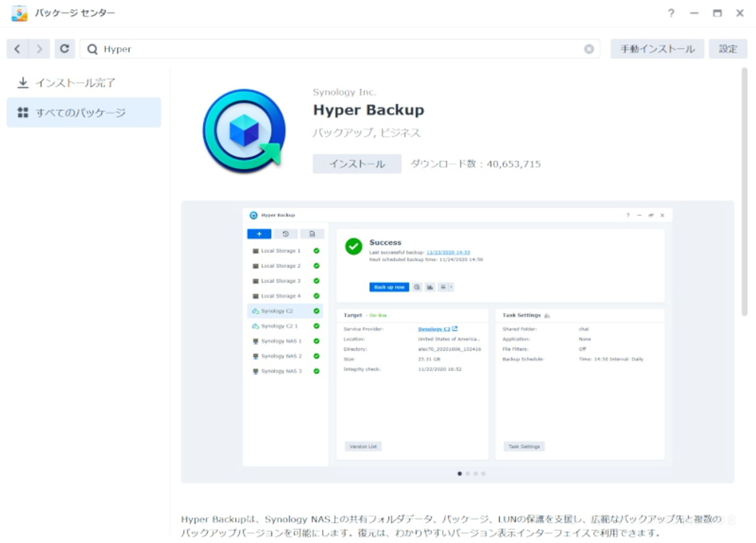Image resolution: width=756 pixels, height=543 pixels.
Task: Click the back navigation arrow
Action: (17, 49)
